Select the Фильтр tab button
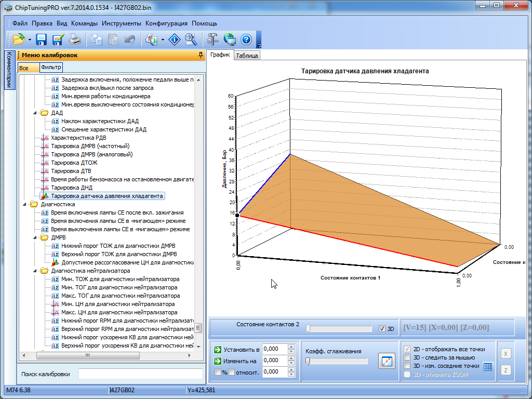532x399 pixels. click(51, 68)
